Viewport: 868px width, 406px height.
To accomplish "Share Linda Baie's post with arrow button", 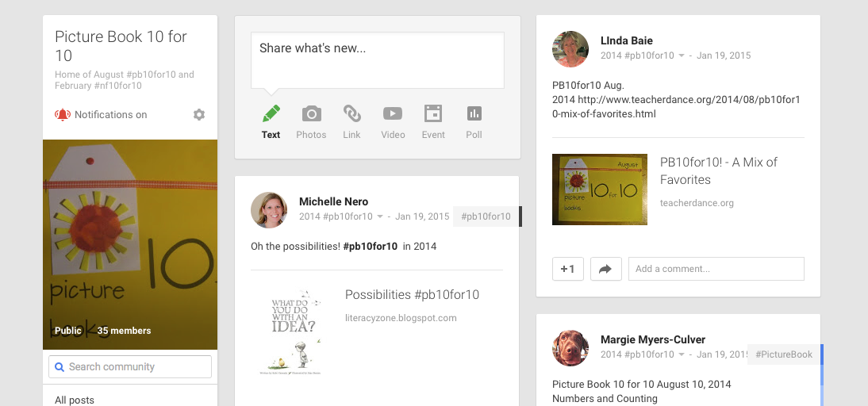I will pyautogui.click(x=605, y=269).
